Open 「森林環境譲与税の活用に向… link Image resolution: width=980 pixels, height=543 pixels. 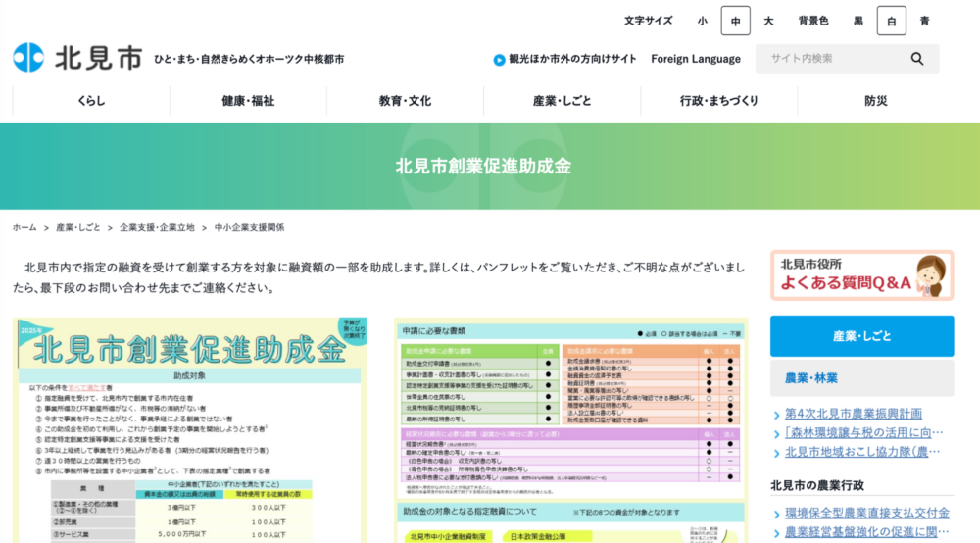[863, 432]
